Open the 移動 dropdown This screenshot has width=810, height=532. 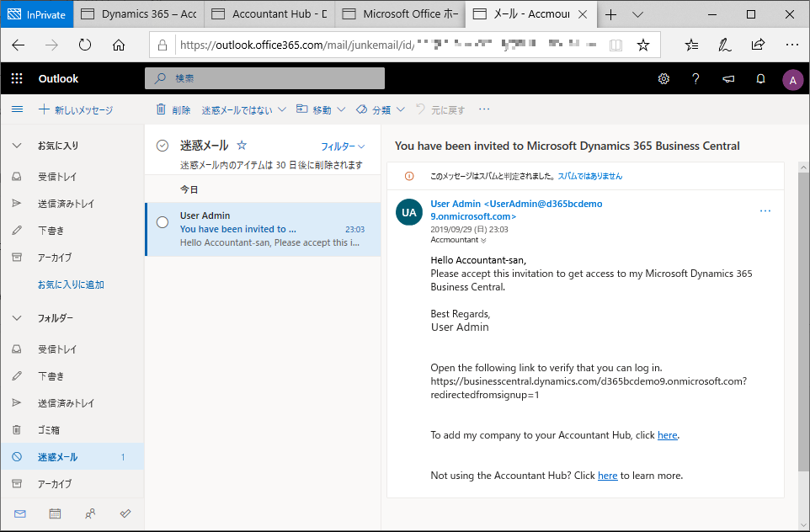tap(321, 109)
